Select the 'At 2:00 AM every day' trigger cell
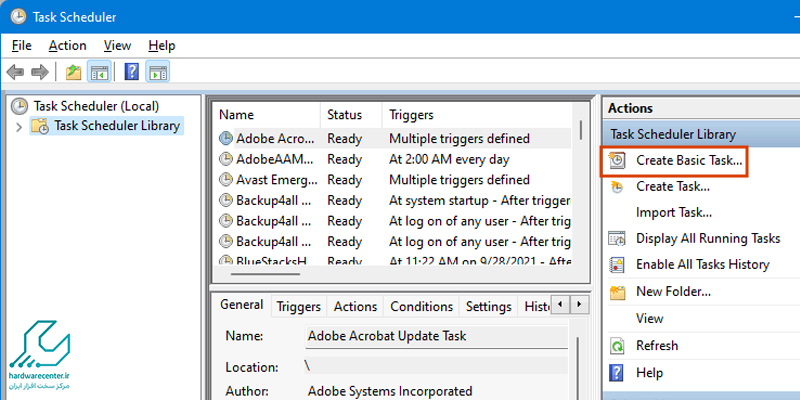The height and width of the screenshot is (400, 800). 449,159
